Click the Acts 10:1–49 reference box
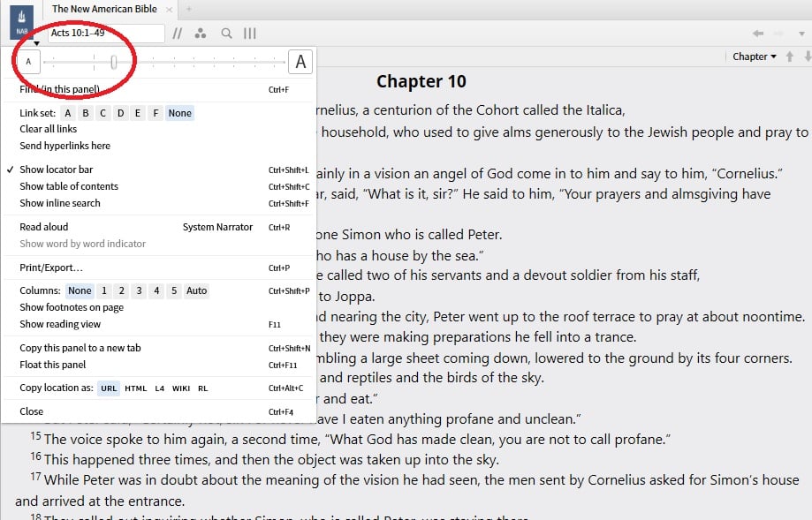 106,34
